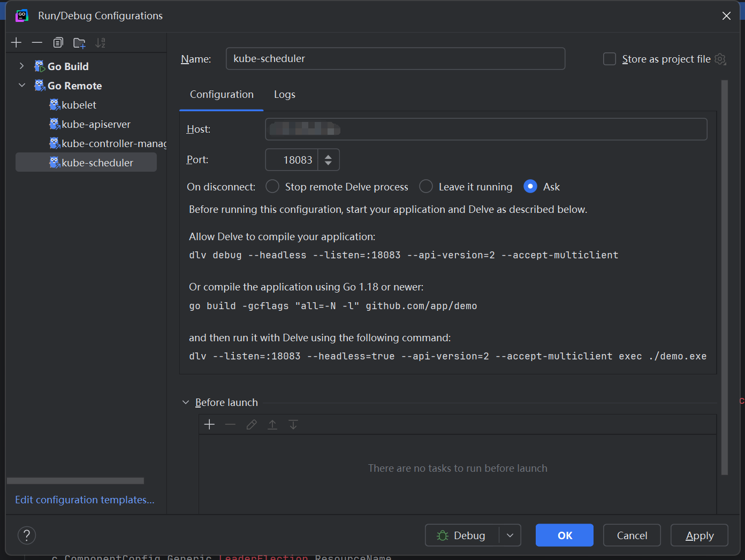Expand the Go Build tree node

pos(21,66)
